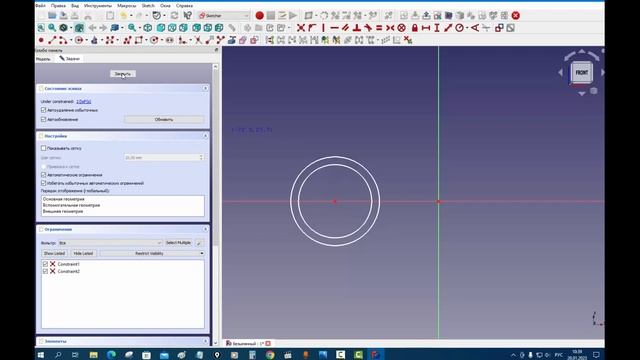The height and width of the screenshot is (360, 640).
Task: Apply horizontal constraint
Action: pos(334,28)
